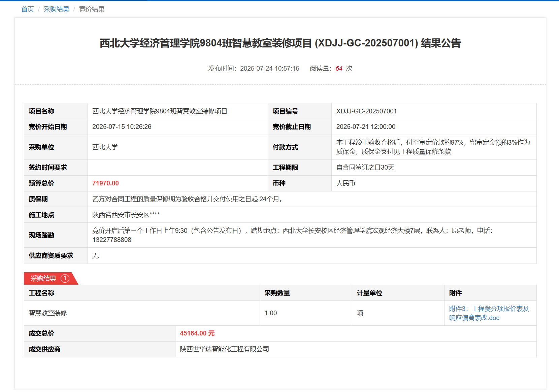Click the circled 1 badge icon
This screenshot has width=559, height=392.
pos(65,279)
